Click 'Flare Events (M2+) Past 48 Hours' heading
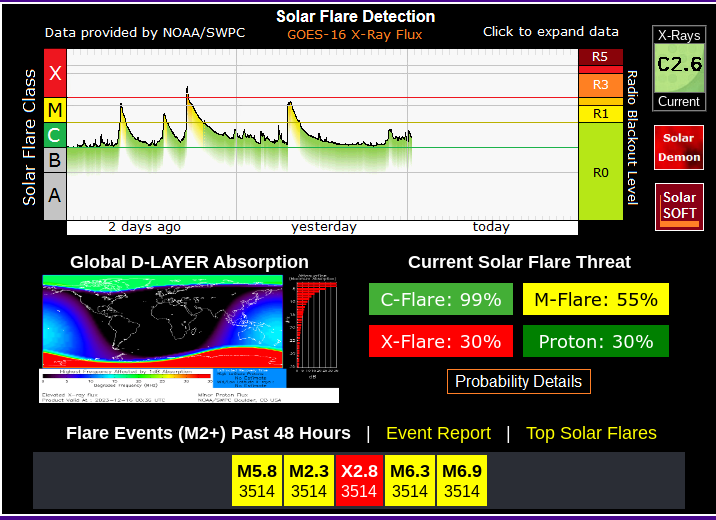716x520 pixels. 208,433
